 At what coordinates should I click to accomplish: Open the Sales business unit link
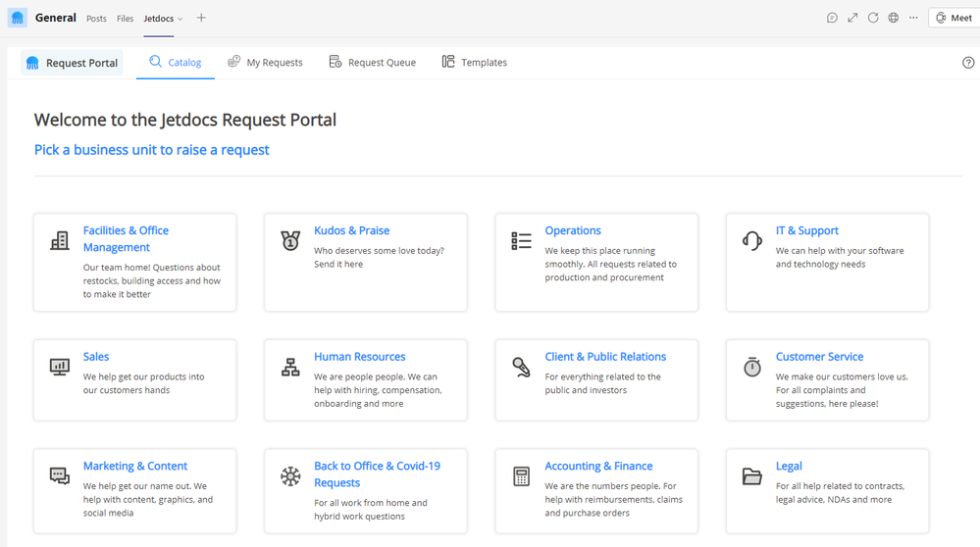[x=95, y=357]
